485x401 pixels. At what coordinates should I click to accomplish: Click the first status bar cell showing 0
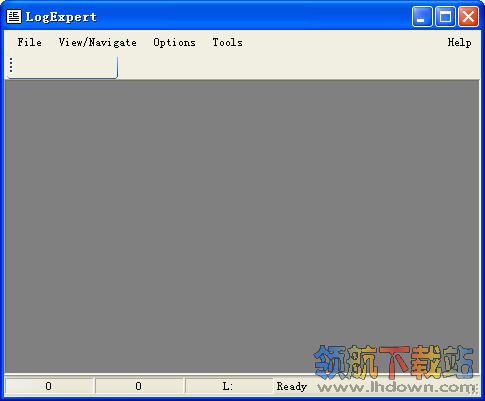[x=49, y=386]
